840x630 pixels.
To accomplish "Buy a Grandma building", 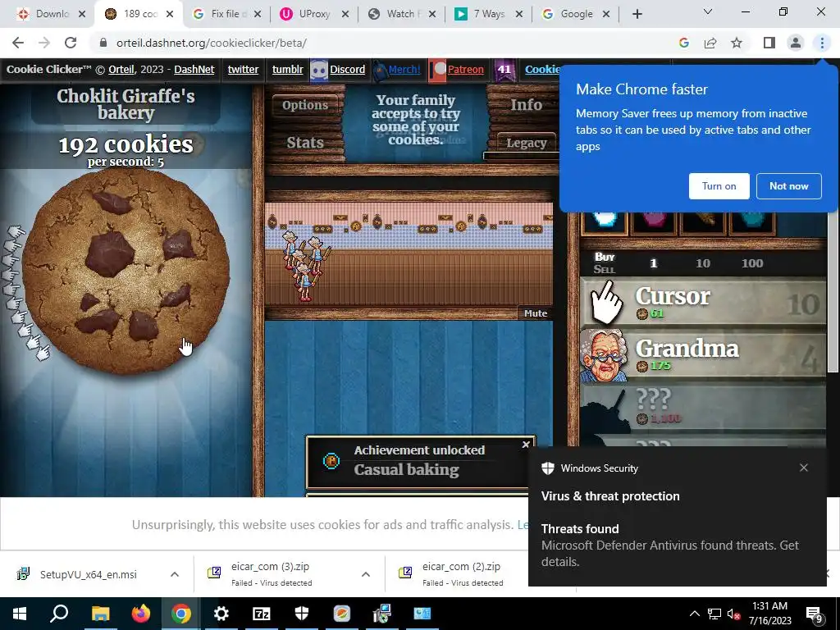I will tap(703, 354).
